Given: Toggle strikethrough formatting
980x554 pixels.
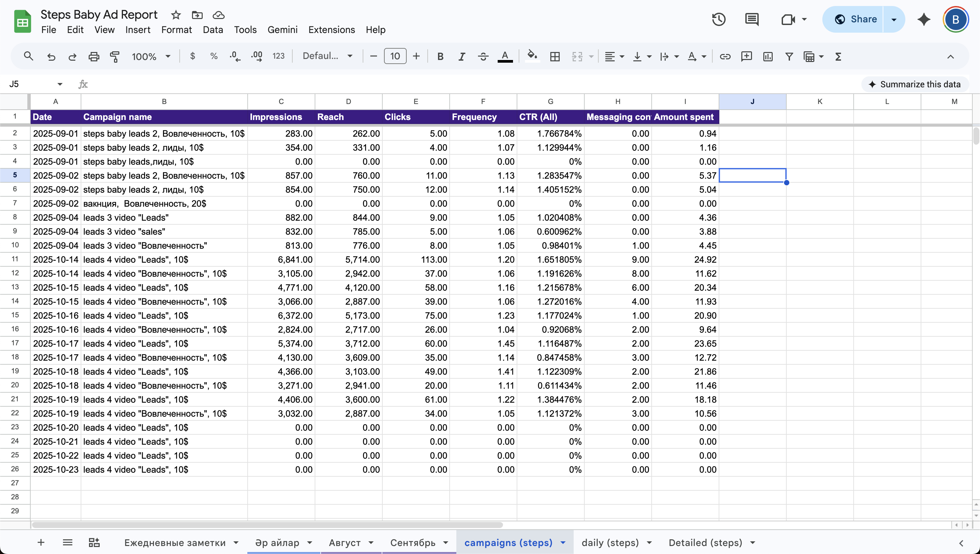Looking at the screenshot, I should point(483,57).
